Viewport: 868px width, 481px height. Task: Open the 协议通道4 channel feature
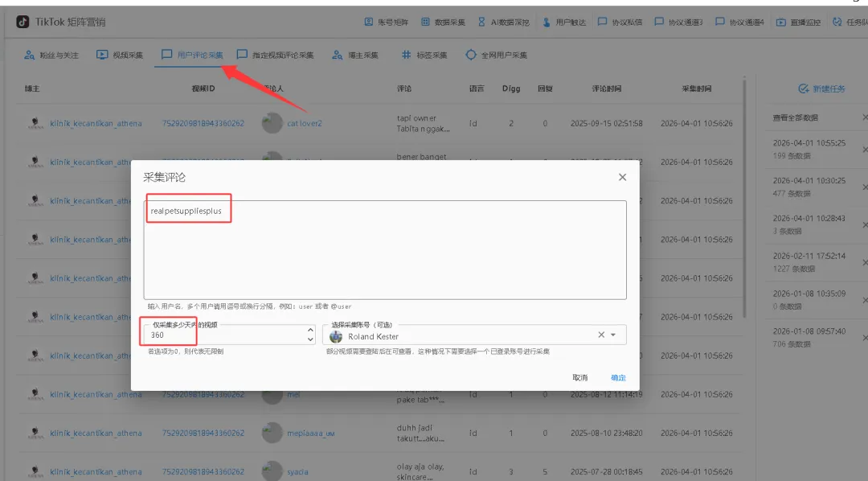(x=743, y=22)
